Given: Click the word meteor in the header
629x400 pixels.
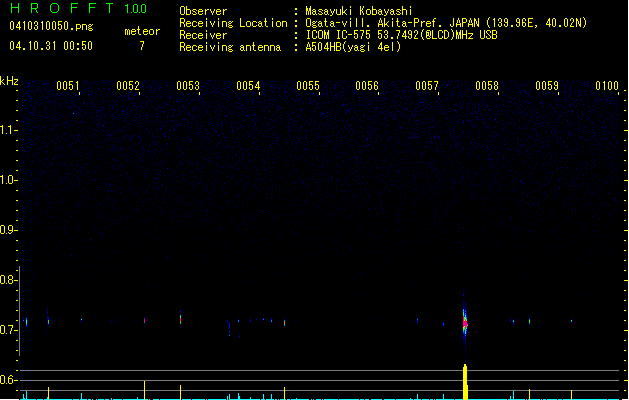Looking at the screenshot, I should click(x=142, y=31).
